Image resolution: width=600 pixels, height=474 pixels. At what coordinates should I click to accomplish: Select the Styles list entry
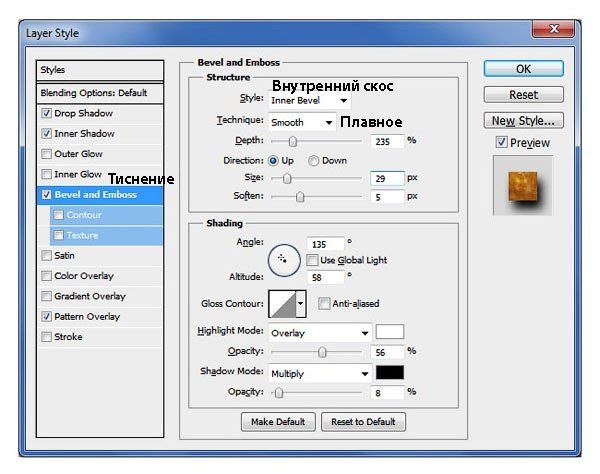coord(100,70)
